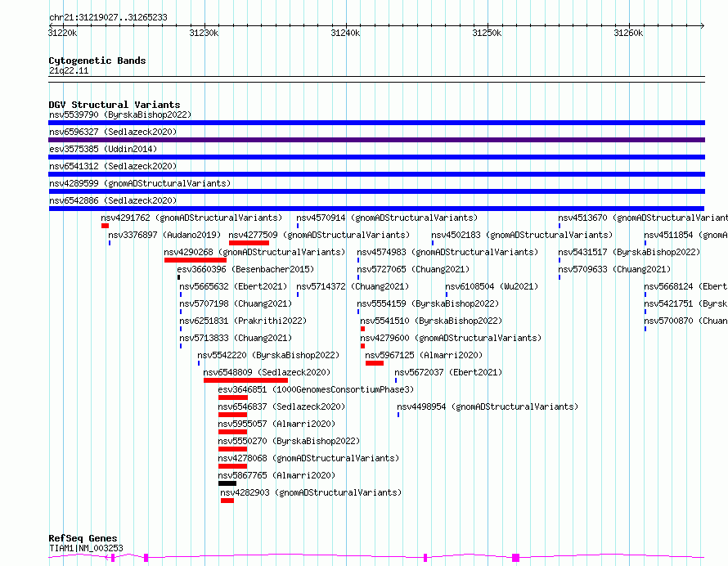728x566 pixels.
Task: Click nsv4502183 gnomAD variant label
Action: tap(522, 235)
